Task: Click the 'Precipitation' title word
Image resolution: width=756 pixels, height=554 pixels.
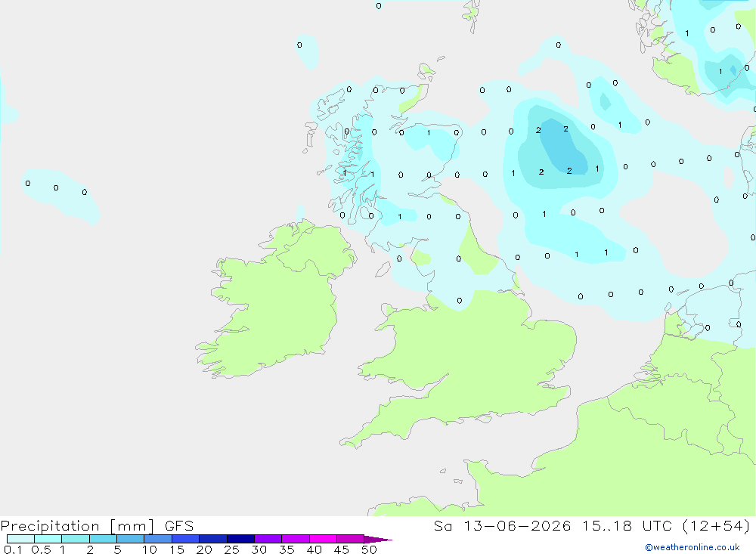Action: tap(50, 526)
